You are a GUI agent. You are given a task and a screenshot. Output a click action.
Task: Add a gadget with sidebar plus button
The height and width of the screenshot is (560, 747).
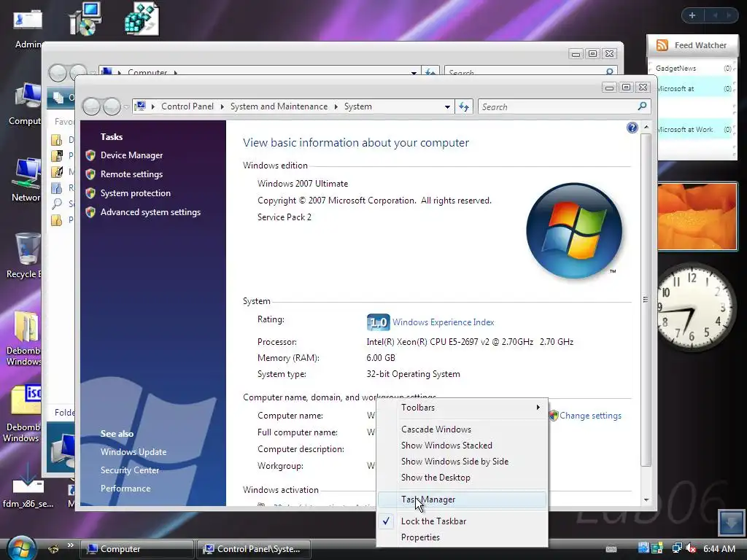pos(692,15)
